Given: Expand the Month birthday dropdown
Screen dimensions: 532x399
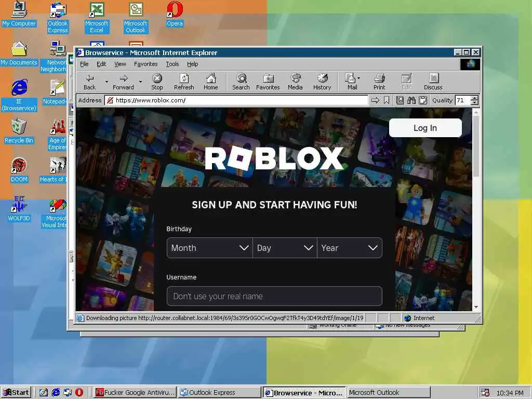Looking at the screenshot, I should [210, 248].
